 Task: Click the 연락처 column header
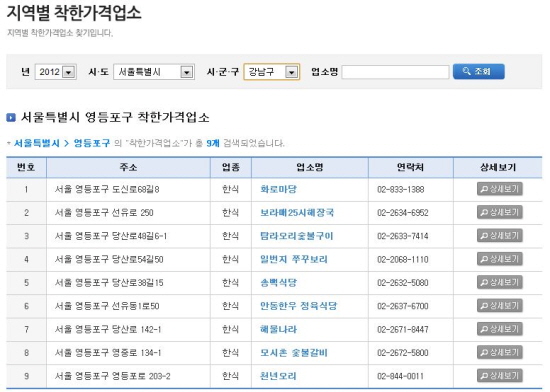click(410, 167)
